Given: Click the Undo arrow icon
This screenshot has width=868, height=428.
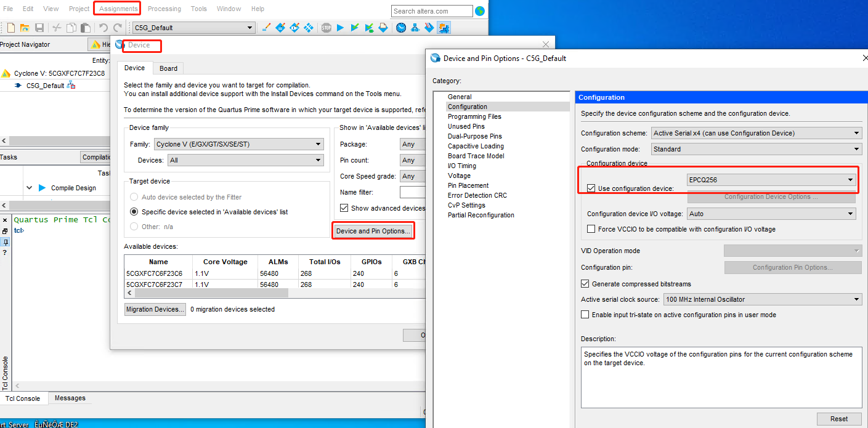Looking at the screenshot, I should pyautogui.click(x=103, y=28).
